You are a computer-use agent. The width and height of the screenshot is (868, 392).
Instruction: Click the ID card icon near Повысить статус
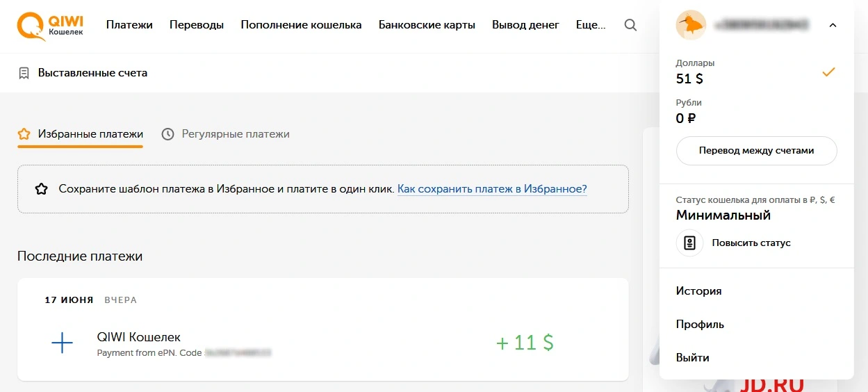click(x=690, y=243)
